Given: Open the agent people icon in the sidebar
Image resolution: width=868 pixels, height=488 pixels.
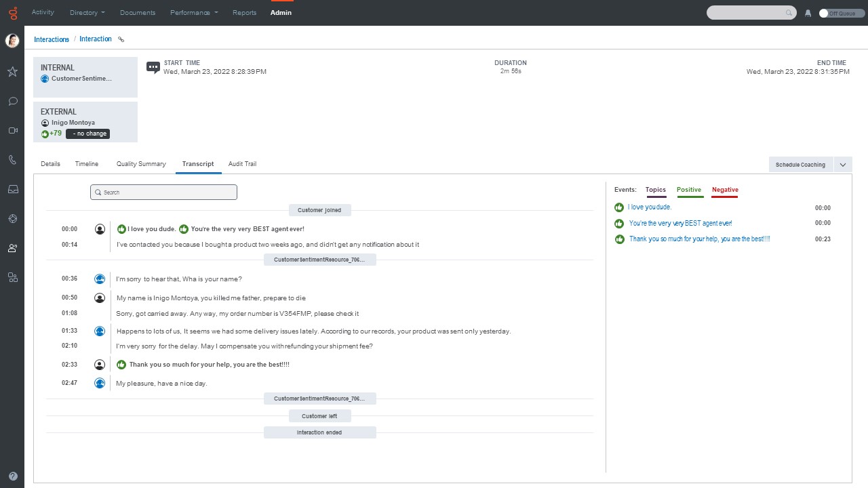Looking at the screenshot, I should pyautogui.click(x=12, y=248).
